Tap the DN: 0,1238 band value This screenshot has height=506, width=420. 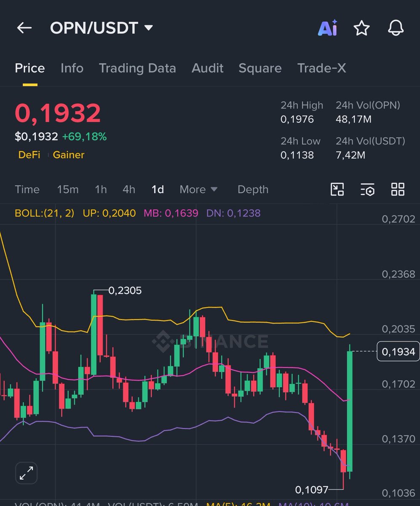(x=233, y=213)
